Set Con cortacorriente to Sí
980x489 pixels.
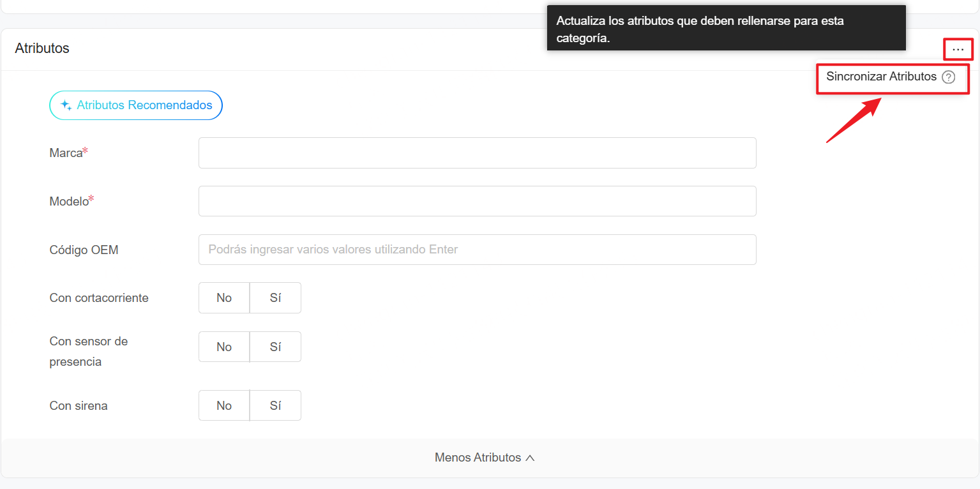(x=275, y=297)
